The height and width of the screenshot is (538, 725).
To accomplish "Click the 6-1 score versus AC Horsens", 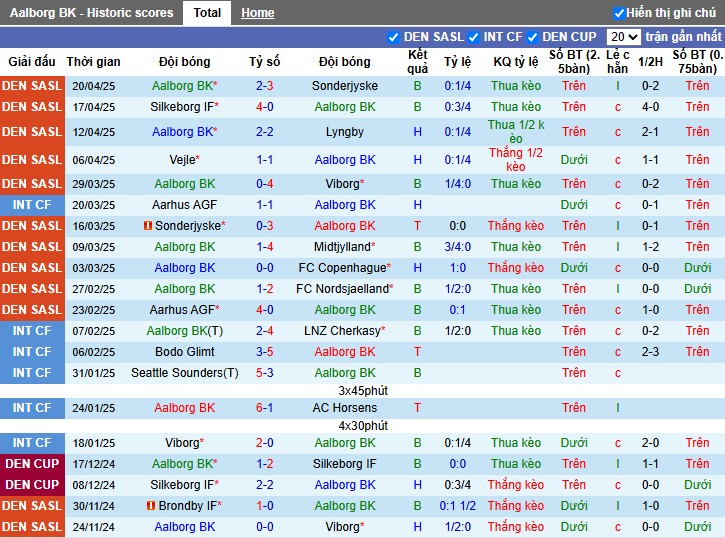I will click(x=264, y=408).
